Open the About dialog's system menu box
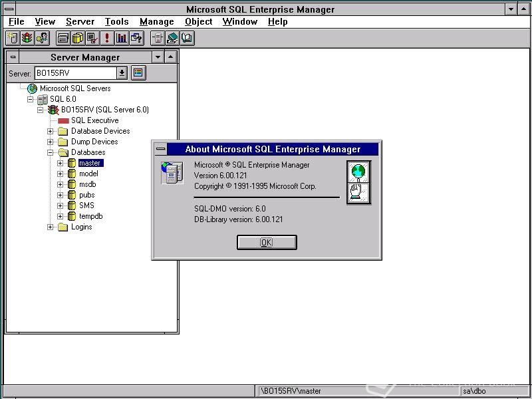The height and width of the screenshot is (399, 532). (161, 149)
